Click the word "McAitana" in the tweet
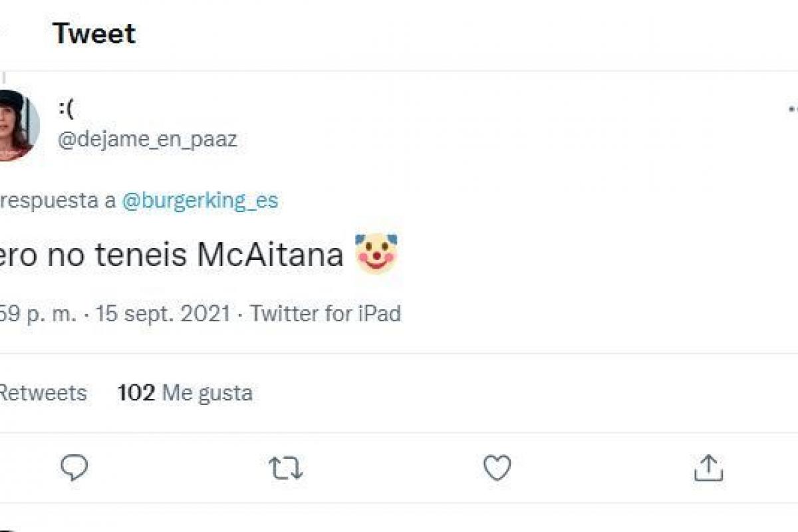 pyautogui.click(x=270, y=255)
